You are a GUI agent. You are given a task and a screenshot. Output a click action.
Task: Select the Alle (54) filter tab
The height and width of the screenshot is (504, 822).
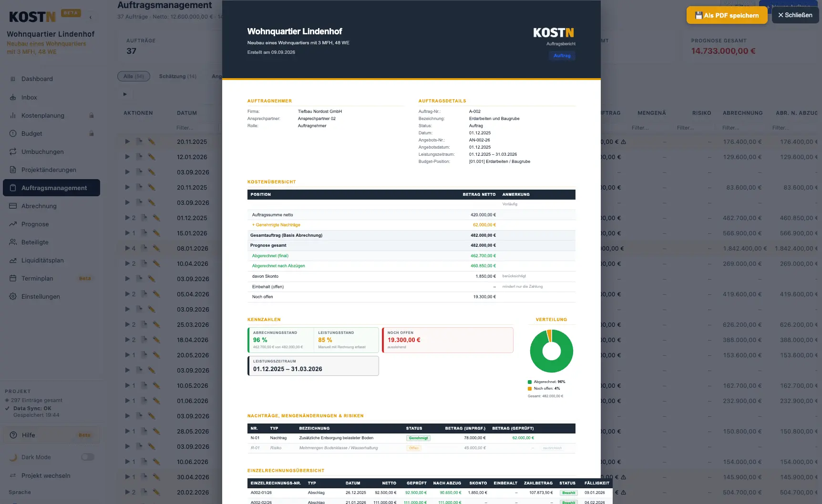[134, 76]
